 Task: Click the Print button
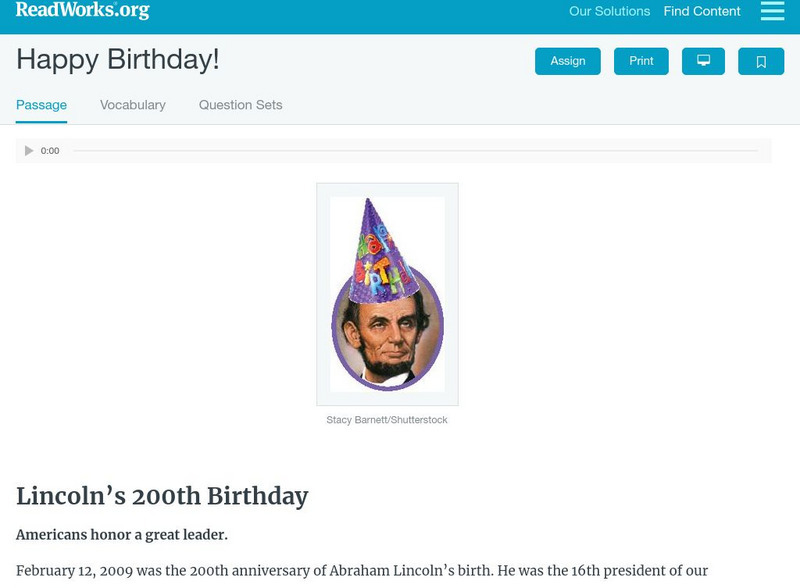pos(641,61)
